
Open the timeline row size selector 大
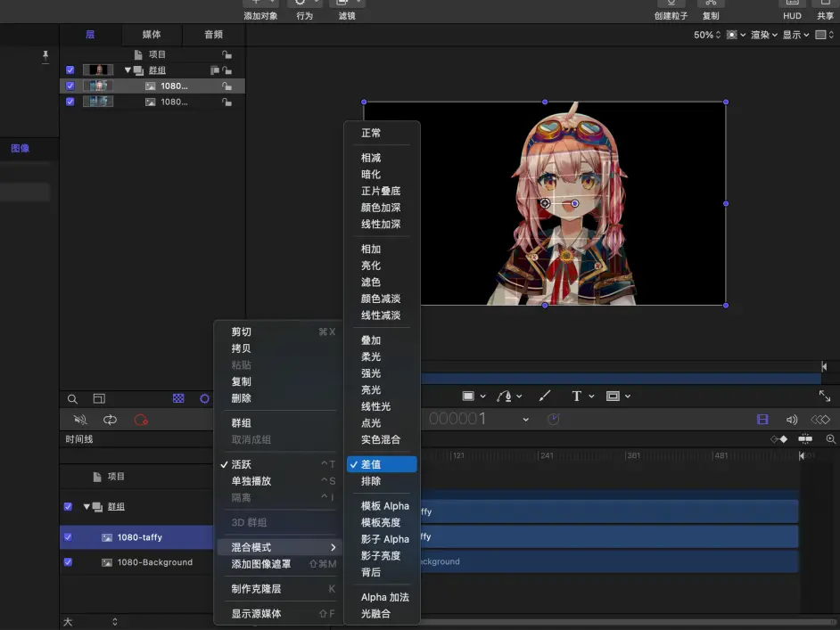[90, 622]
